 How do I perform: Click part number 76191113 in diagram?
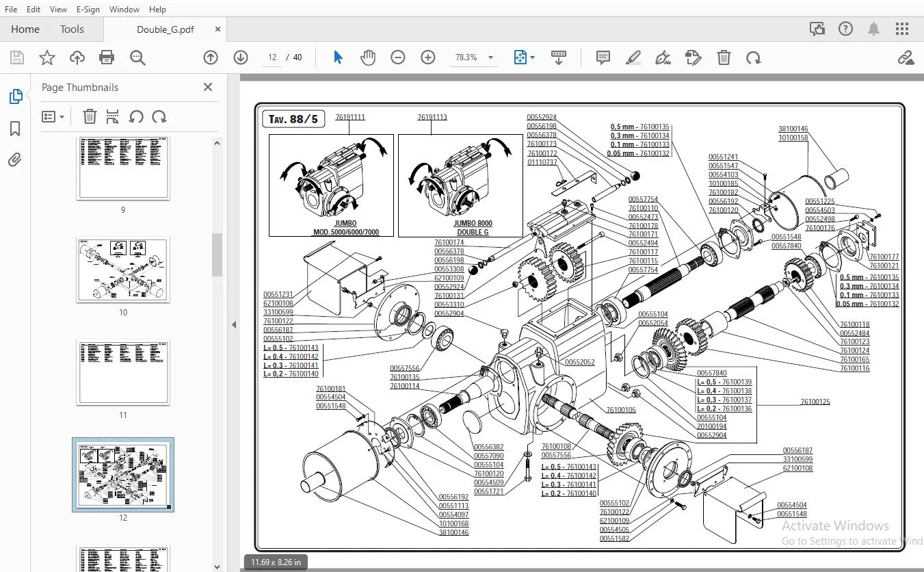click(432, 117)
